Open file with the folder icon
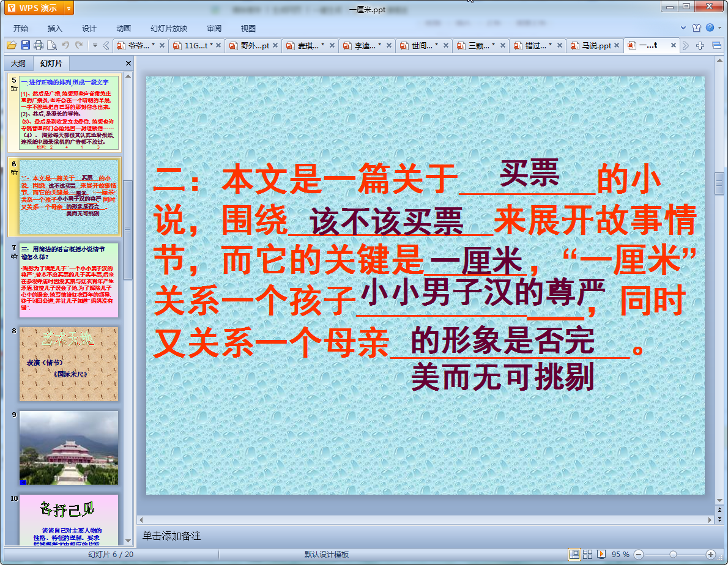Image resolution: width=728 pixels, height=565 pixels. 12,45
